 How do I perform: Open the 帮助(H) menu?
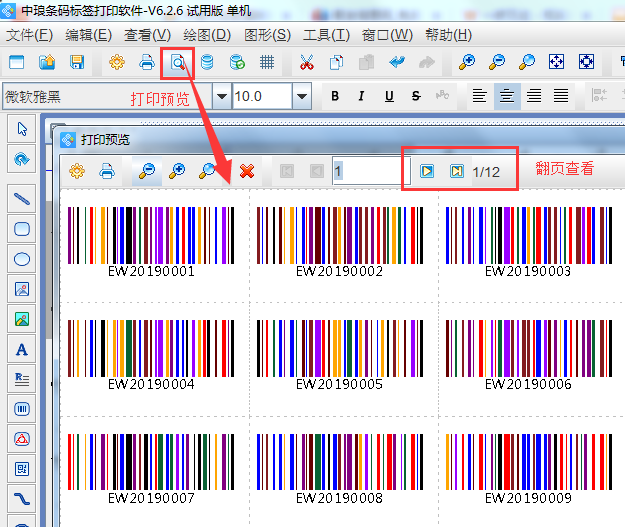(x=448, y=34)
